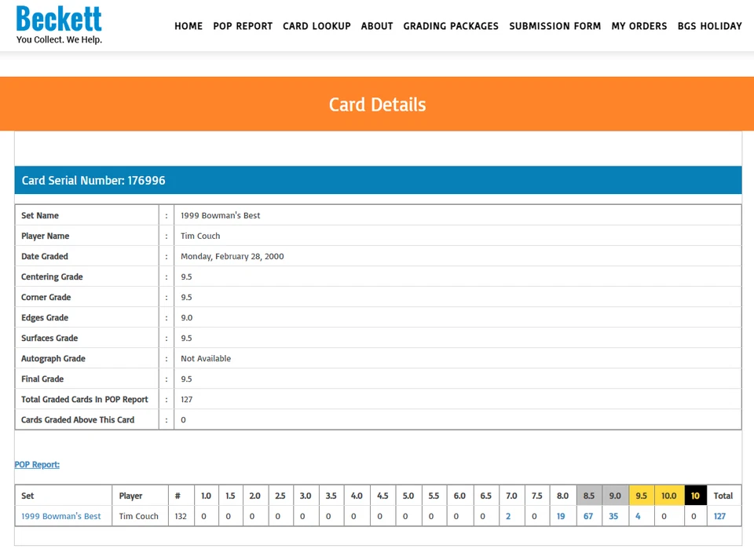Select the Player Name value Tim Couch

(200, 236)
